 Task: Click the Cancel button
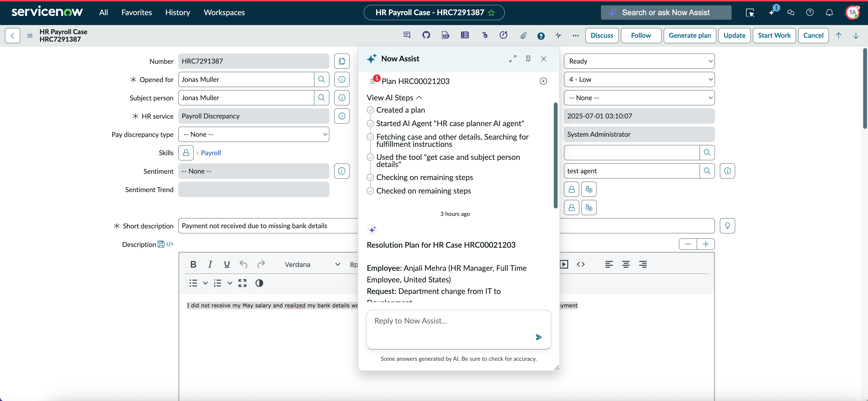coord(813,35)
